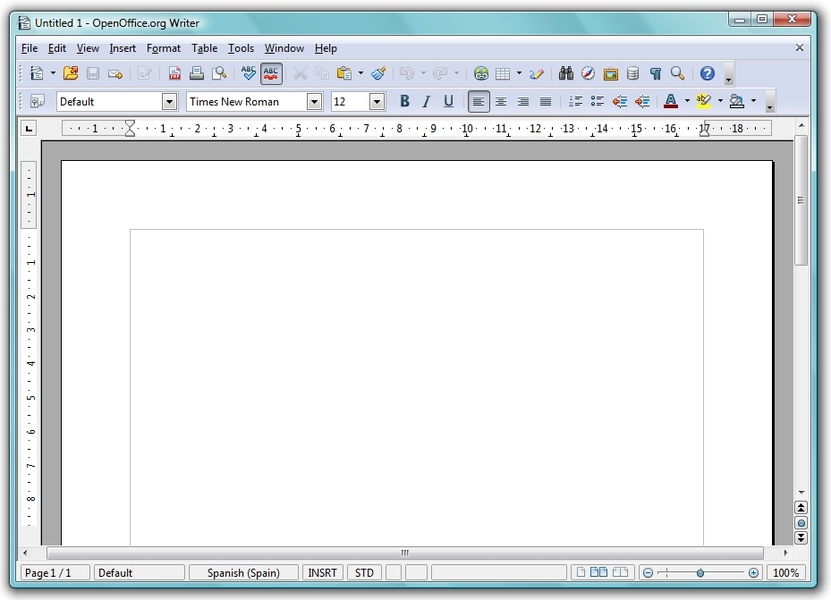
Task: Toggle Bold formatting
Action: click(405, 101)
